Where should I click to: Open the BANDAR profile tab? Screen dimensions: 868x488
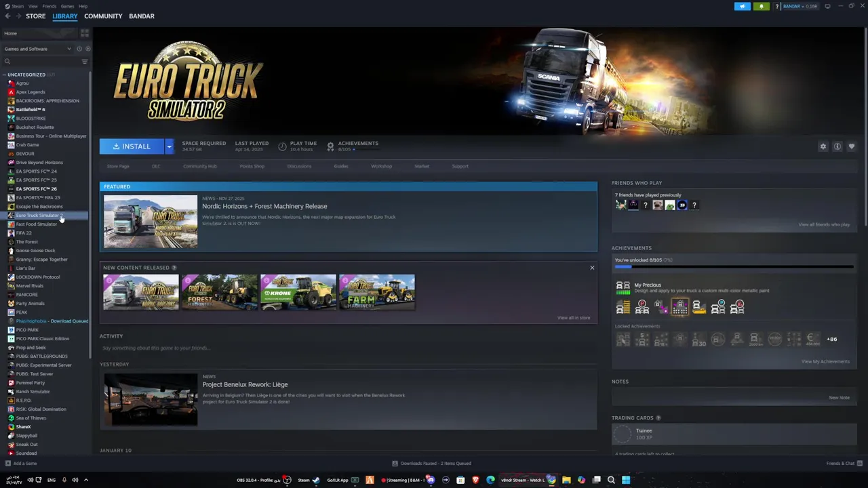coord(142,16)
